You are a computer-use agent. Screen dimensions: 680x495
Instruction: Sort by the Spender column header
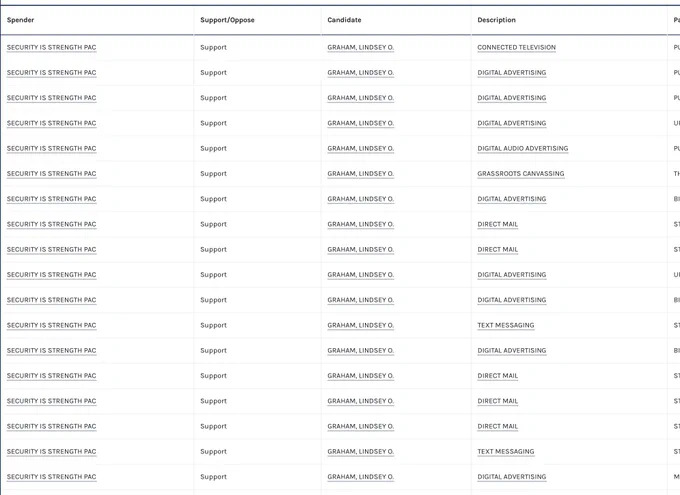pos(20,20)
